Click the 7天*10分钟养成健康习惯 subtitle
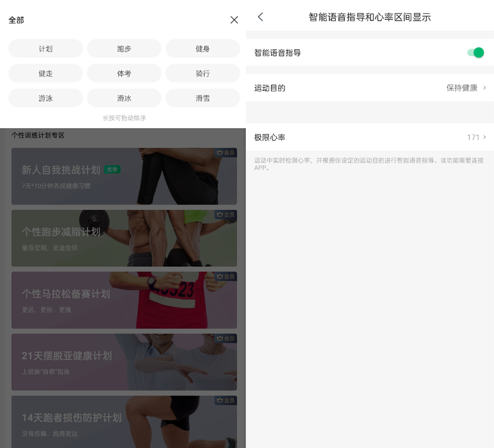The image size is (494, 448). (x=56, y=186)
